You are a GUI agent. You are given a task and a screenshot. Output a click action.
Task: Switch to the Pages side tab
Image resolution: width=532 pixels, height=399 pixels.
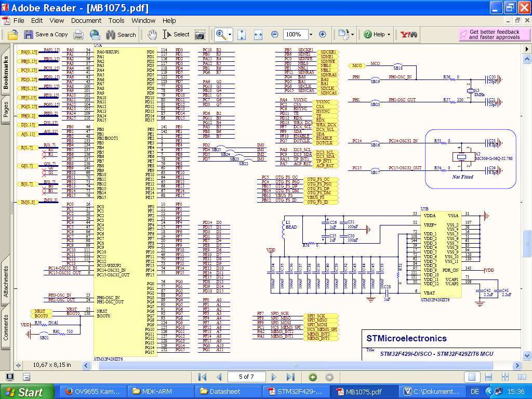click(5, 109)
